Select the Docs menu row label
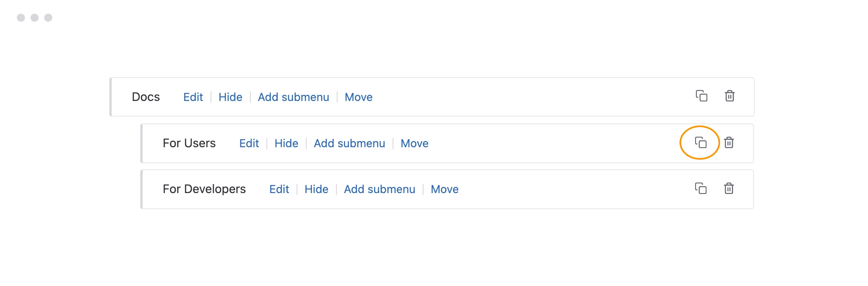The image size is (868, 286). pos(146,97)
